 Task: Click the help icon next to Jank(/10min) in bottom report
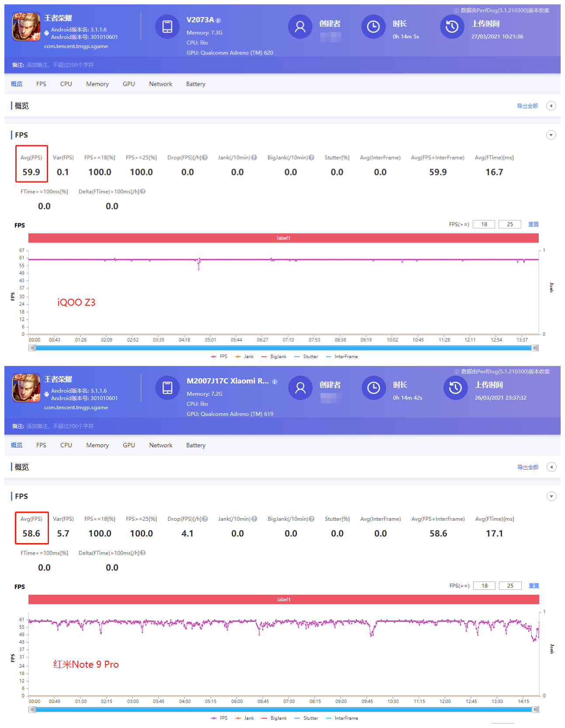pos(255,519)
